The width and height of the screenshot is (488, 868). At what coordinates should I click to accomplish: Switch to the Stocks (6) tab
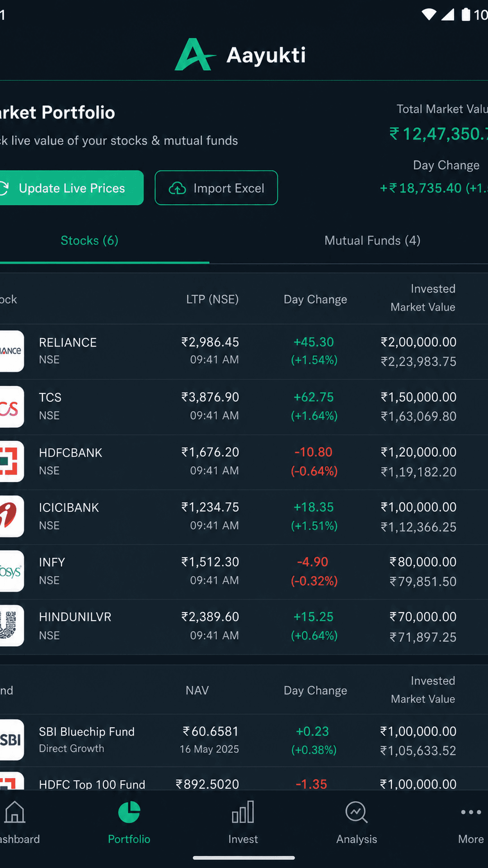pyautogui.click(x=89, y=241)
